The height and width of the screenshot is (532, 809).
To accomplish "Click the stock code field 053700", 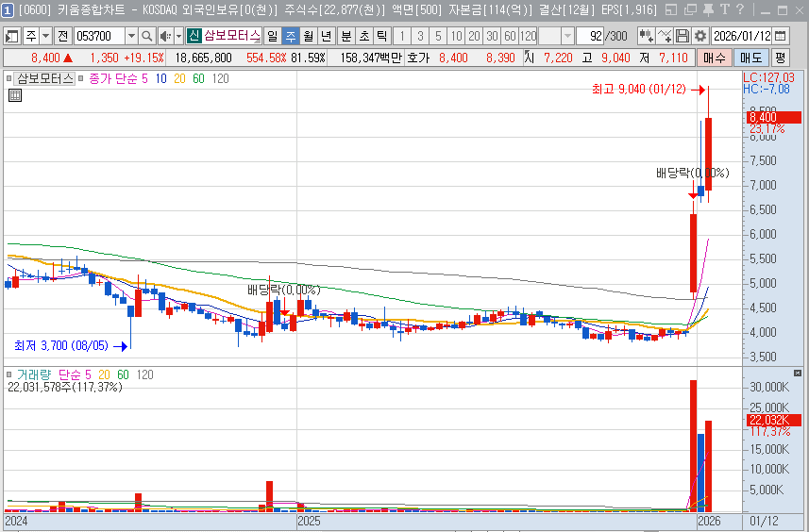I will coord(98,36).
